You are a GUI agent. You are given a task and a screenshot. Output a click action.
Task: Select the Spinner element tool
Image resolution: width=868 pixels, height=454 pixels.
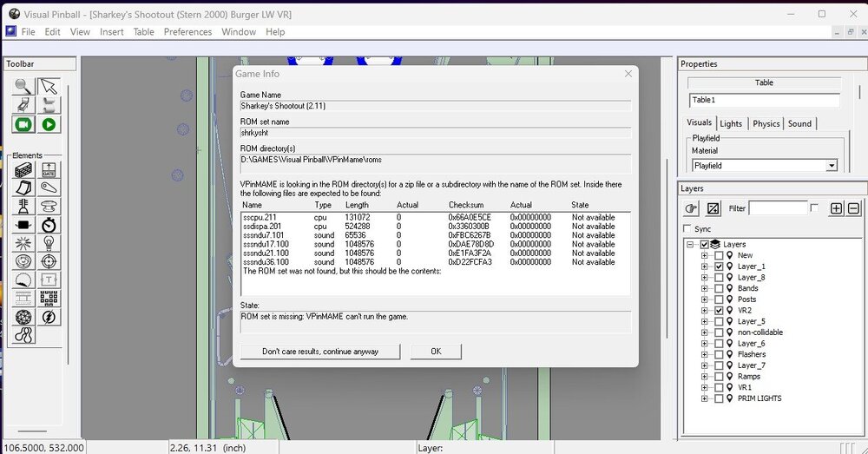tap(23, 225)
